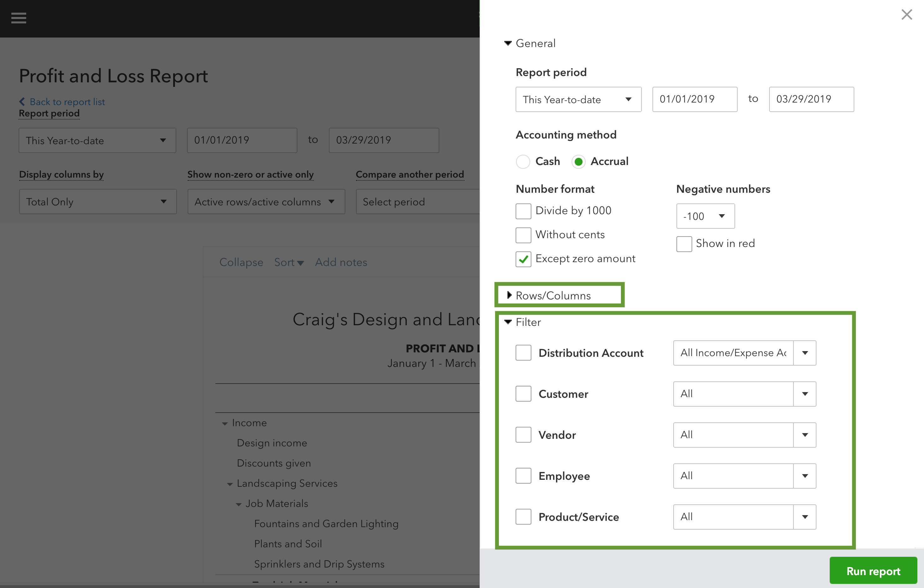Toggle the Except zero amount checkbox

click(x=523, y=258)
